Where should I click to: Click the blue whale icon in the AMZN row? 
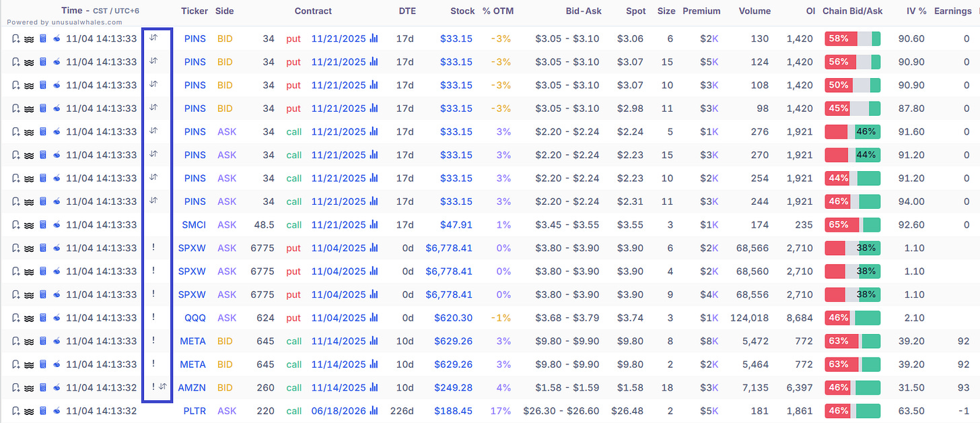point(57,387)
